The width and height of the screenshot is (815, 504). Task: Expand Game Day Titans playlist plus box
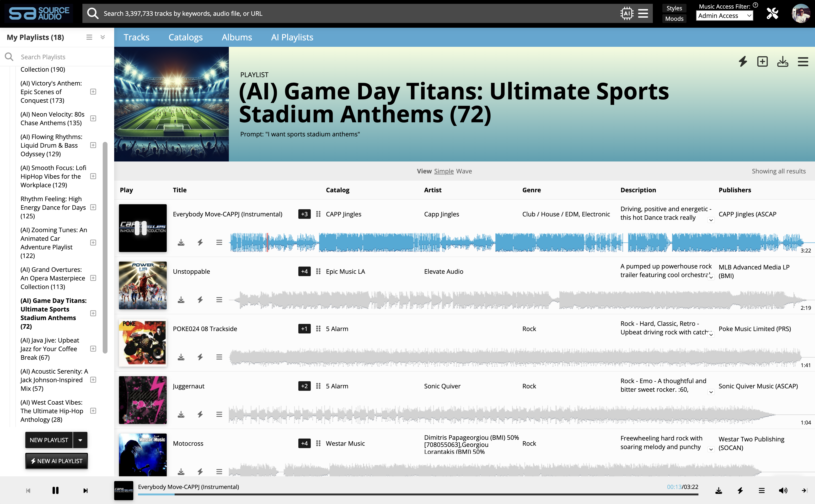click(x=93, y=313)
